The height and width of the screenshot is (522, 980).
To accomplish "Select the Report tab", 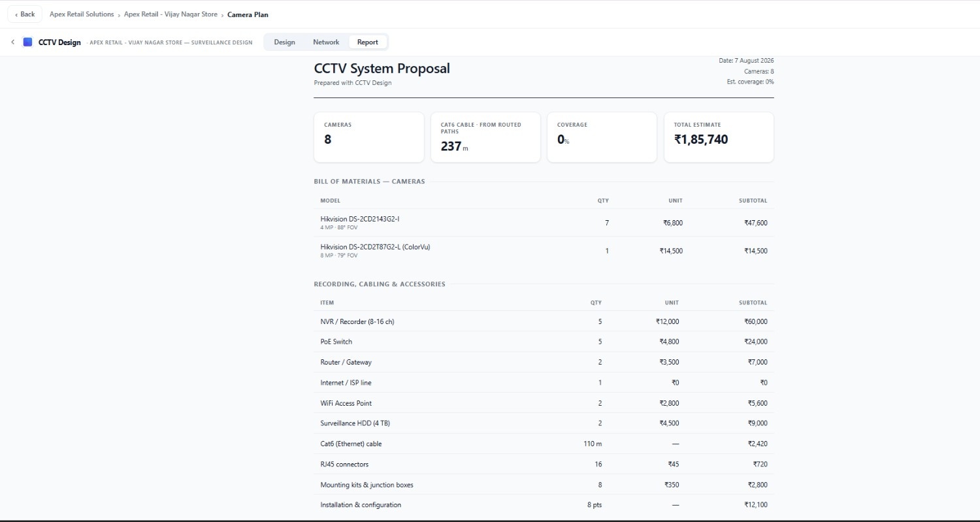I will pyautogui.click(x=367, y=42).
